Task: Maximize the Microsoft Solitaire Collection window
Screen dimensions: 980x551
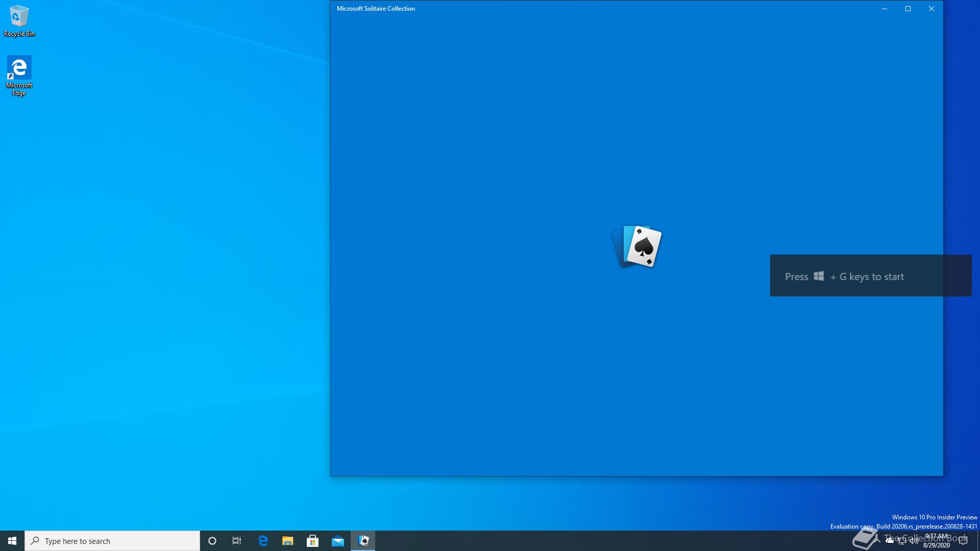Action: pyautogui.click(x=908, y=9)
